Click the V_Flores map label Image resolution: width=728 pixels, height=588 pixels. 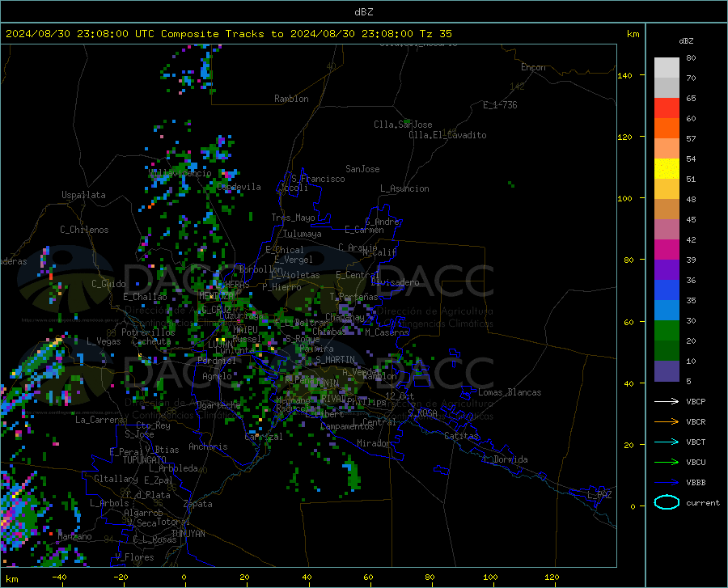(134, 557)
